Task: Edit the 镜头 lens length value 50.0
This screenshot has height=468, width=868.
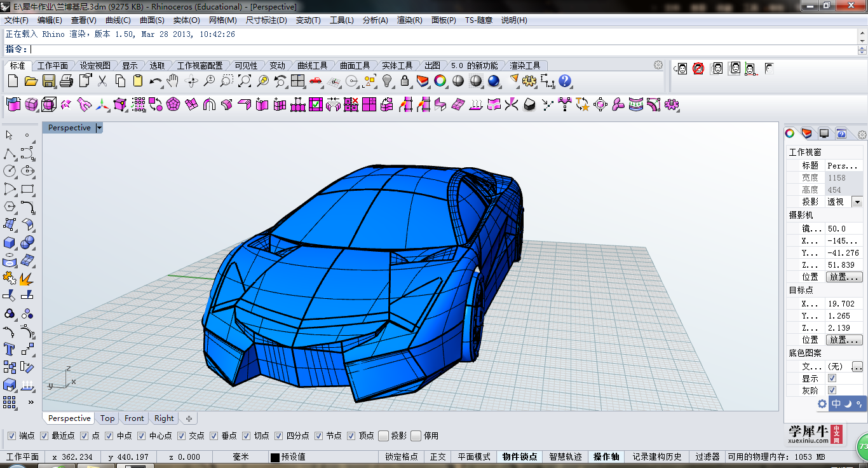Action: tap(844, 228)
